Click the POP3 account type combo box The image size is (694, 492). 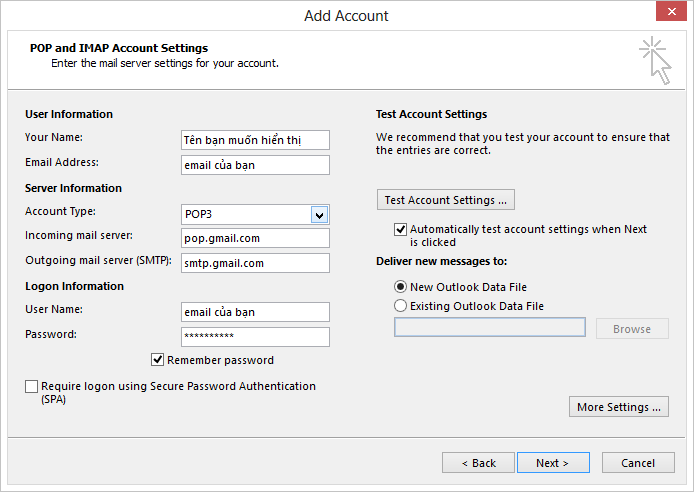coord(245,214)
